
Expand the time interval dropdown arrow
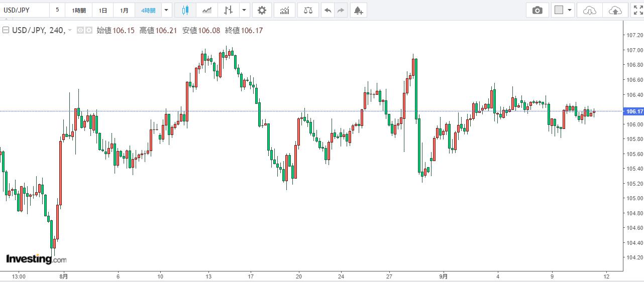pyautogui.click(x=167, y=10)
